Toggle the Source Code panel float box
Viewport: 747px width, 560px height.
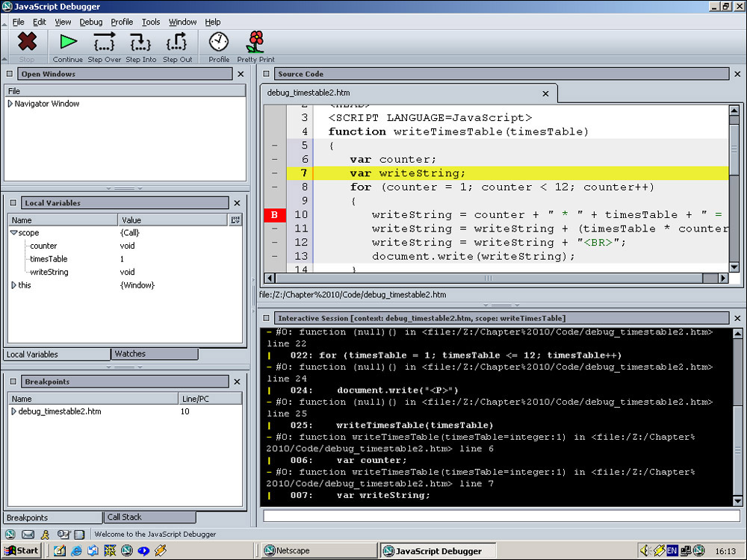(x=267, y=74)
